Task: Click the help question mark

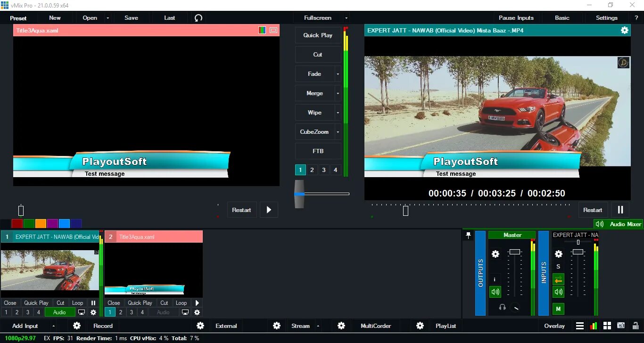Action: pos(636,18)
